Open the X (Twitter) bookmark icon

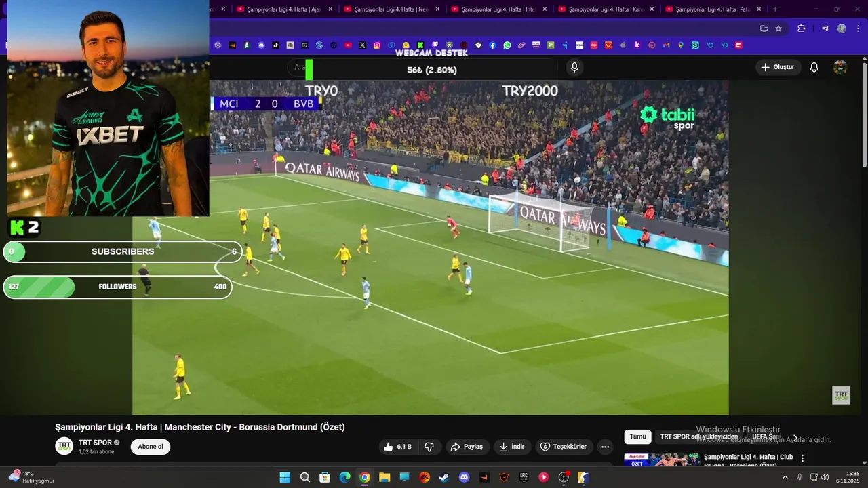tap(363, 45)
